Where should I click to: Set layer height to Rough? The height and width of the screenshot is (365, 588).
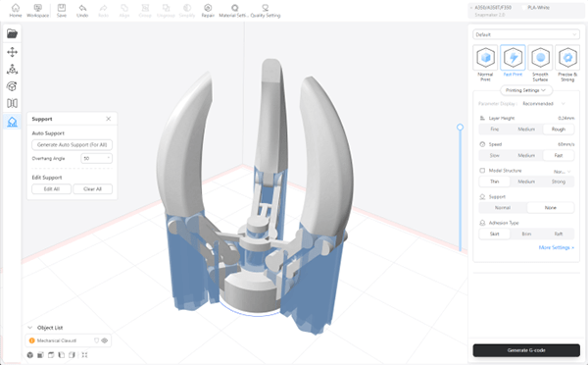pyautogui.click(x=558, y=130)
